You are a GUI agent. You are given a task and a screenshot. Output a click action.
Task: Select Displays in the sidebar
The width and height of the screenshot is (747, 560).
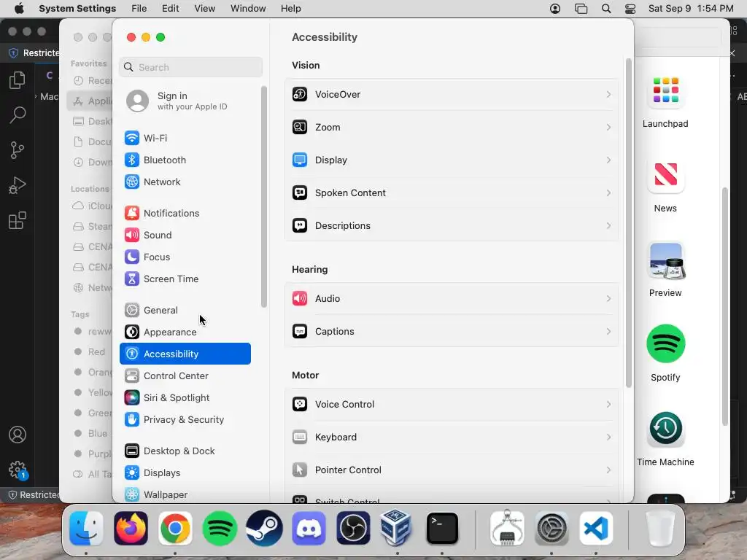[185, 473]
